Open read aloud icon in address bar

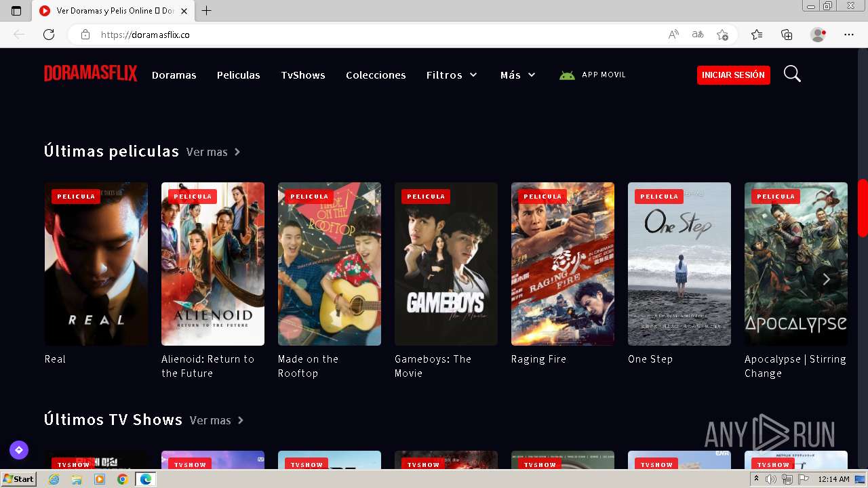coord(673,35)
